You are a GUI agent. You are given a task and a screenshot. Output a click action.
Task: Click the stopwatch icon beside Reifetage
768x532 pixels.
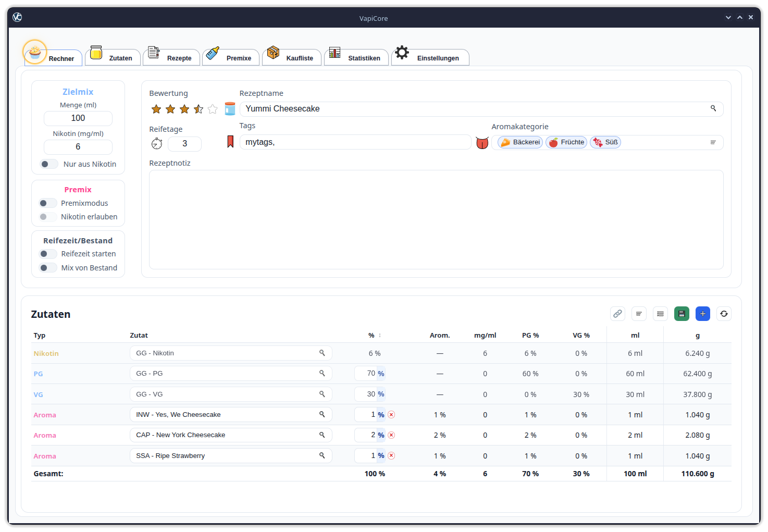click(x=157, y=144)
